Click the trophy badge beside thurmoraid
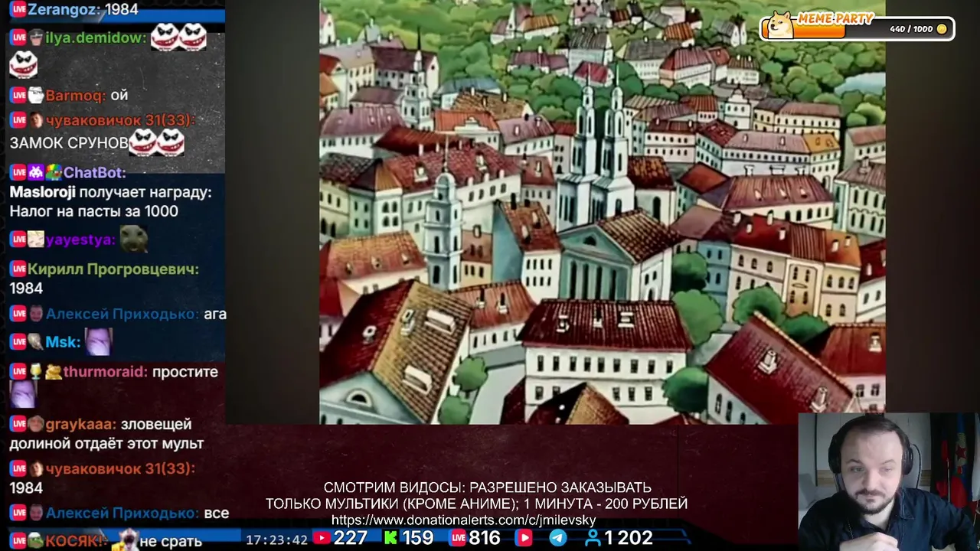The image size is (980, 551). [x=36, y=372]
